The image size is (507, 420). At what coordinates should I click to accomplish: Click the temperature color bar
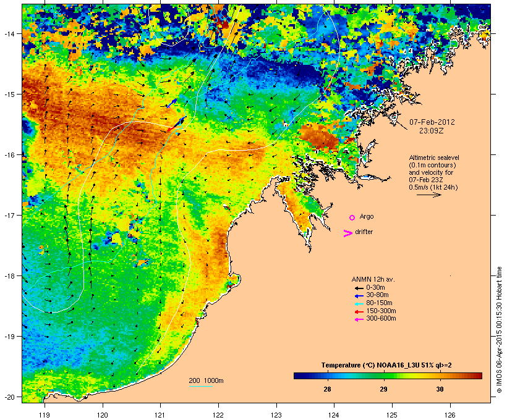point(388,376)
